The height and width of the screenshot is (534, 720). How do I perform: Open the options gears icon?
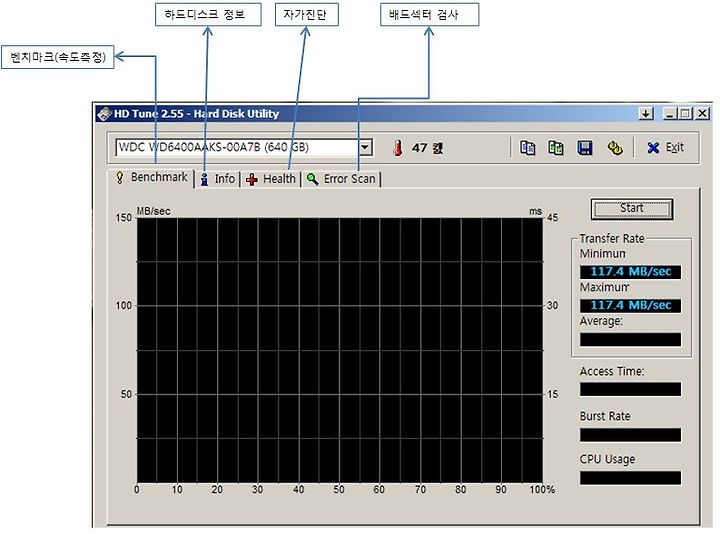point(615,148)
